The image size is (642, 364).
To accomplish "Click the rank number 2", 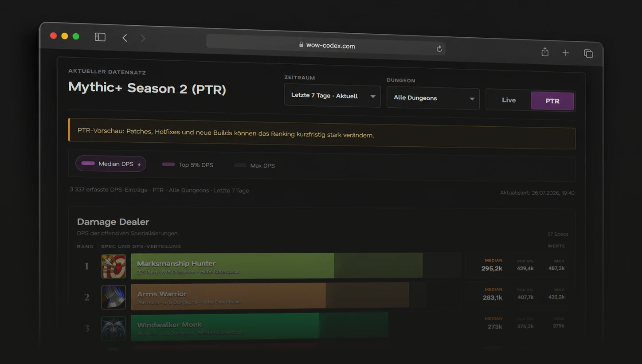I will [x=87, y=297].
